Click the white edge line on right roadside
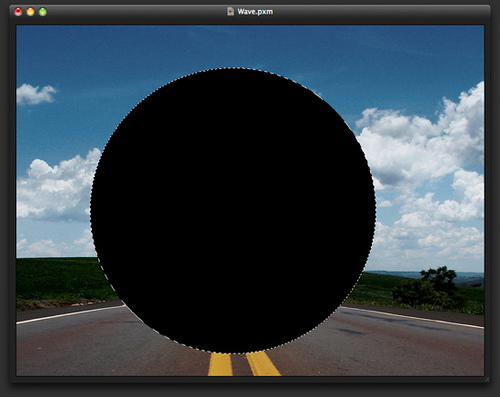 pyautogui.click(x=413, y=317)
